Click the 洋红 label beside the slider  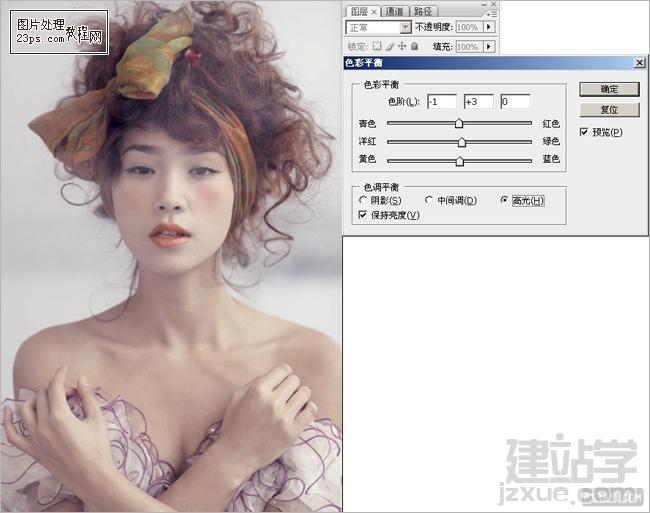(x=367, y=141)
